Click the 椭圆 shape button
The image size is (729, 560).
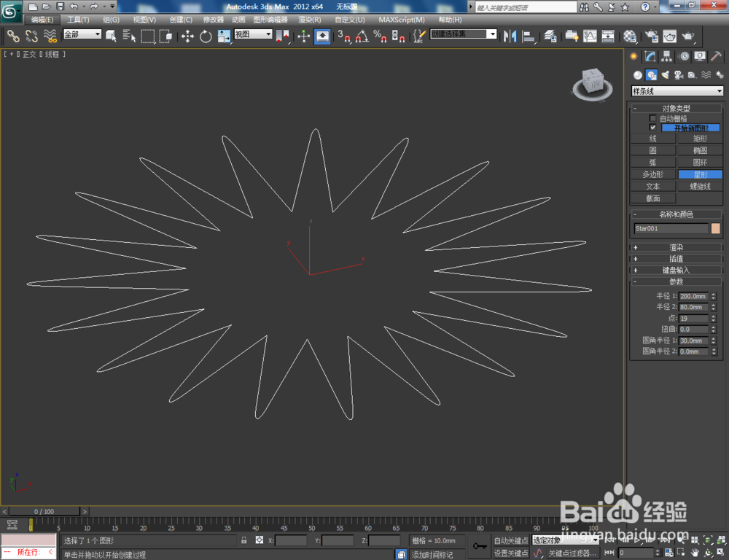700,150
